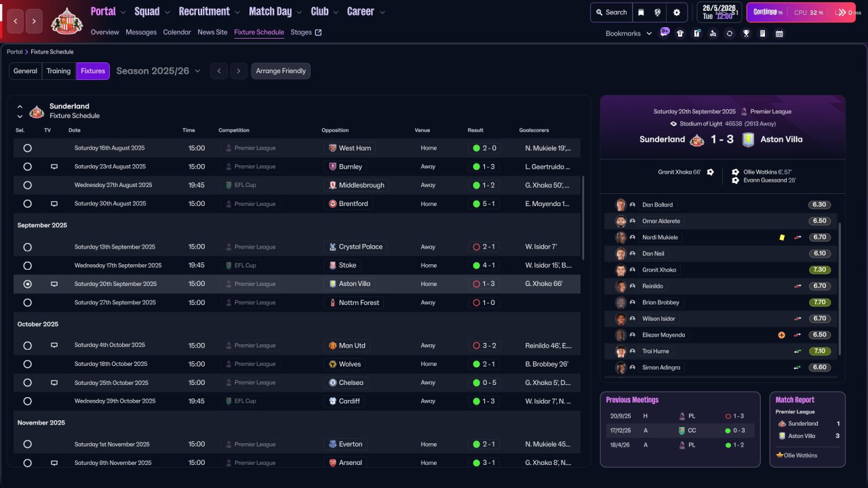The height and width of the screenshot is (488, 868).
Task: Select the Burnley fixture radio button
Action: 27,167
